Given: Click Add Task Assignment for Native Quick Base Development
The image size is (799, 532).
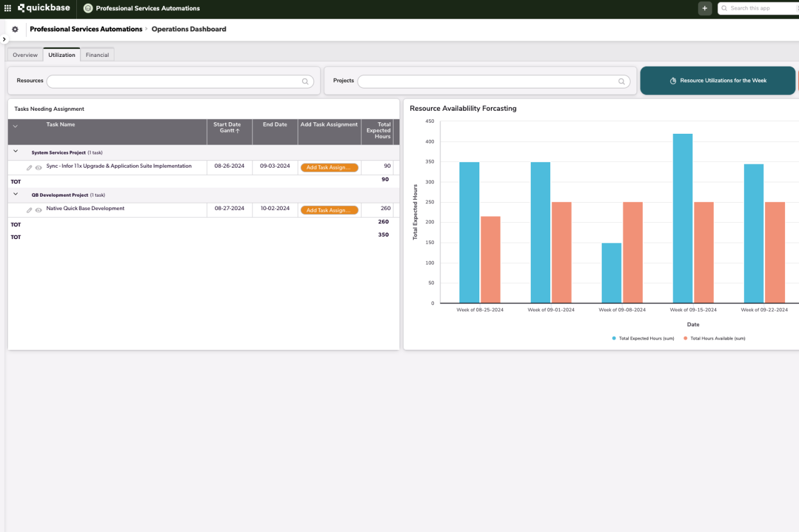Looking at the screenshot, I should tap(329, 210).
